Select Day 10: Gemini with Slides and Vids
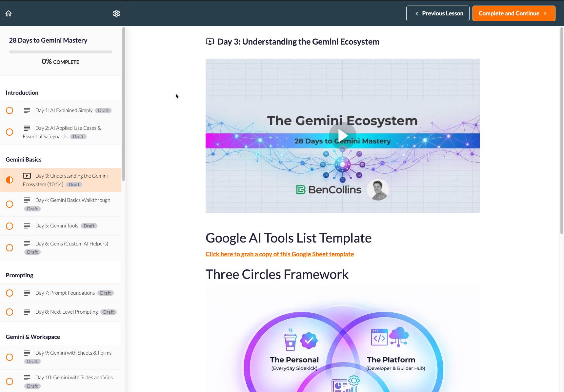Screen dimensions: 564x392 (x=74, y=378)
